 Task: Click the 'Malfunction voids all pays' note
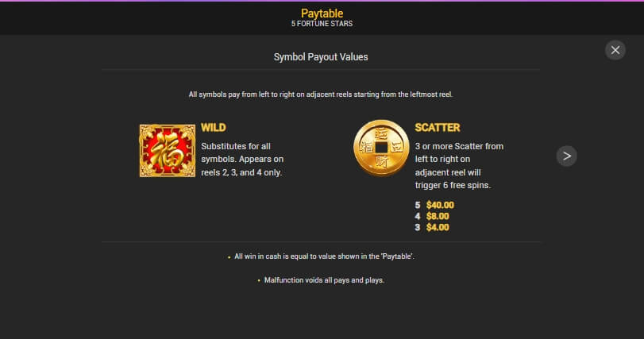tap(324, 280)
